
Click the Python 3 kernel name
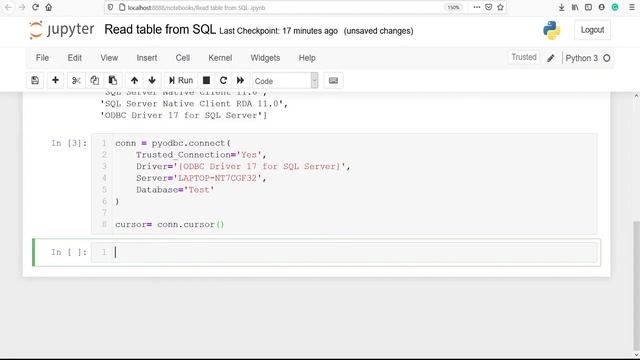[582, 58]
